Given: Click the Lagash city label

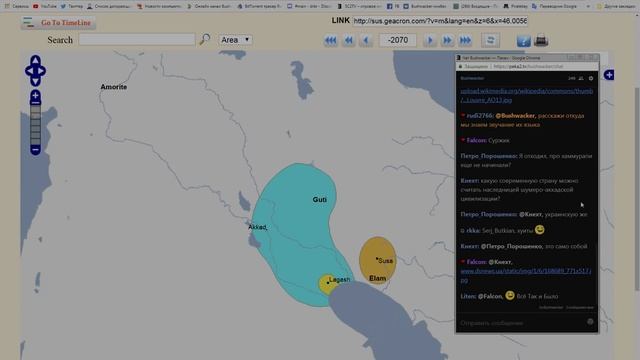Looking at the screenshot, I should [340, 280].
